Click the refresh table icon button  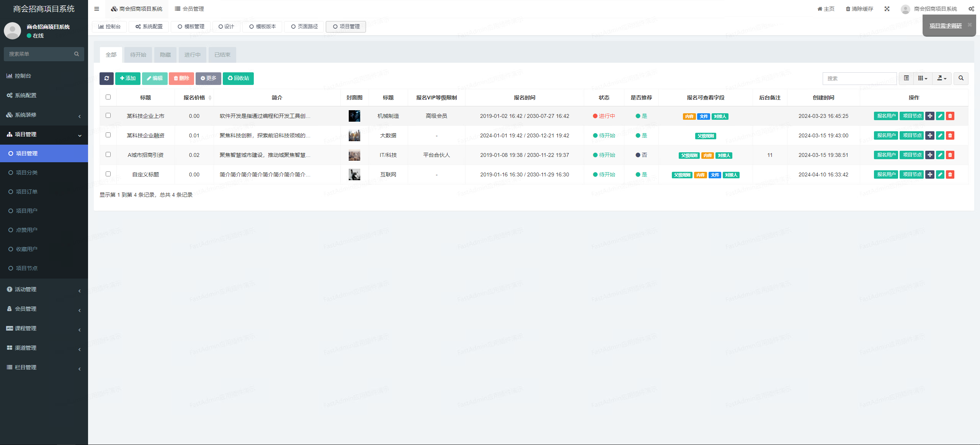[106, 78]
